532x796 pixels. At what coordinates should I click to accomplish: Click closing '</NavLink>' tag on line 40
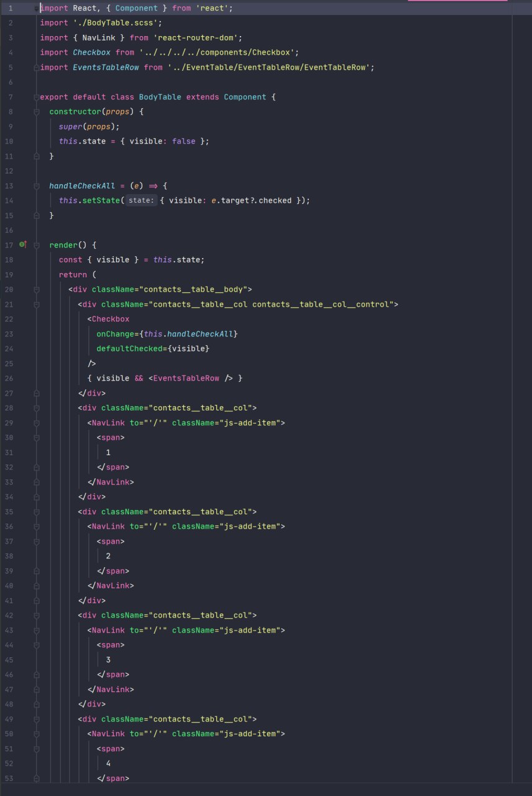tap(111, 586)
